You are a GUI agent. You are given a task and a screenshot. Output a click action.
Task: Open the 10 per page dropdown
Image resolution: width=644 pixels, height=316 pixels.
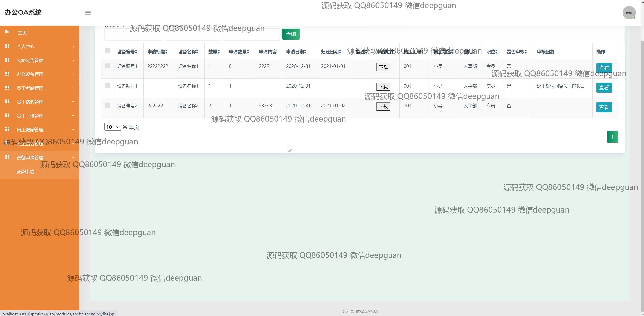113,127
